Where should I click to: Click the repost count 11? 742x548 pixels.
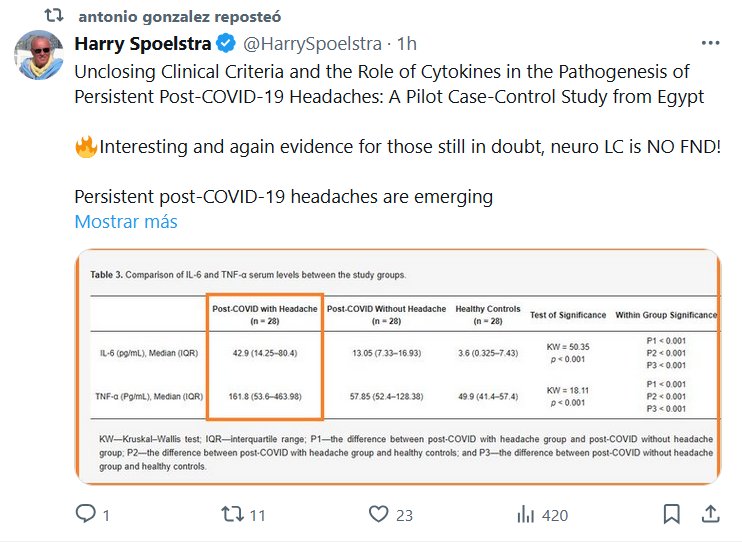[x=257, y=516]
